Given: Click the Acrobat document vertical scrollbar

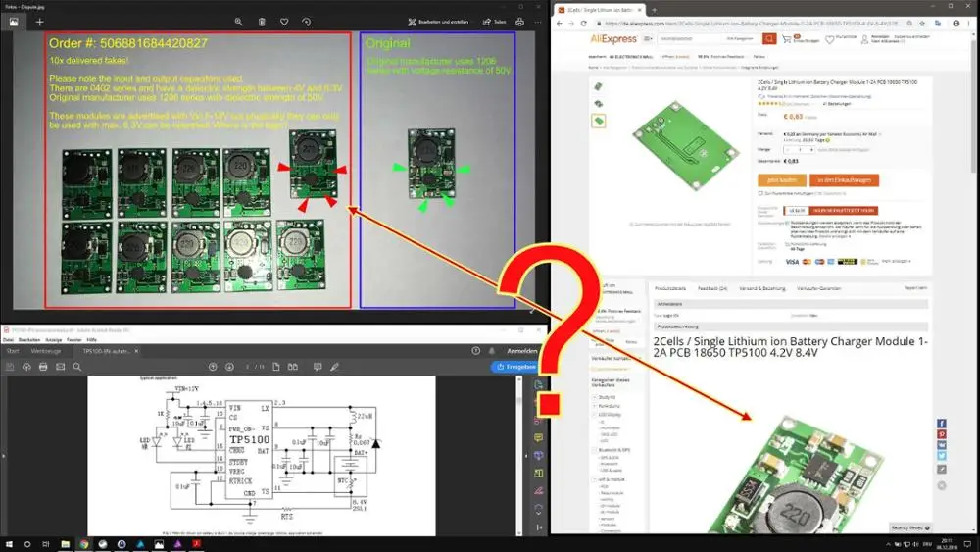Looking at the screenshot, I should 519,456.
